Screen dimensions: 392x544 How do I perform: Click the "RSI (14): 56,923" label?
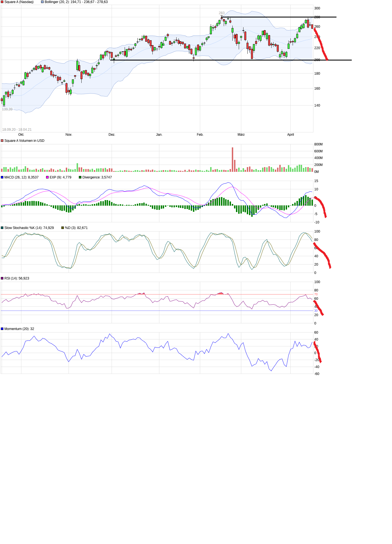pyautogui.click(x=17, y=278)
